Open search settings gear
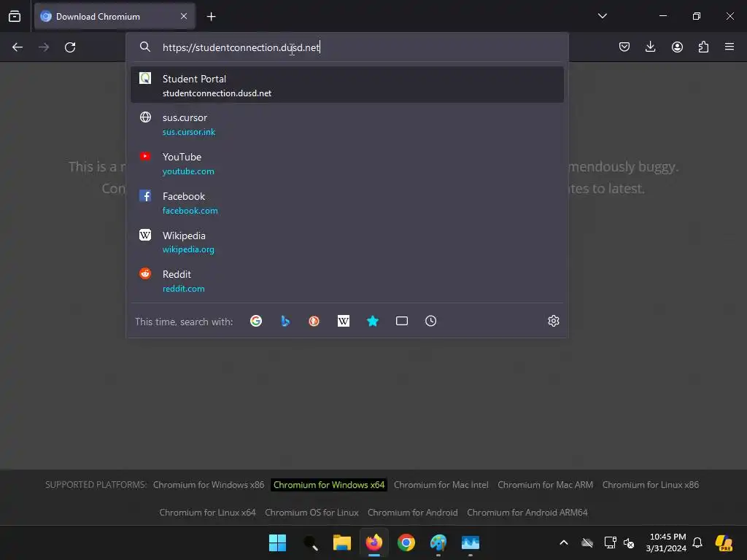This screenshot has width=747, height=560. (x=553, y=321)
